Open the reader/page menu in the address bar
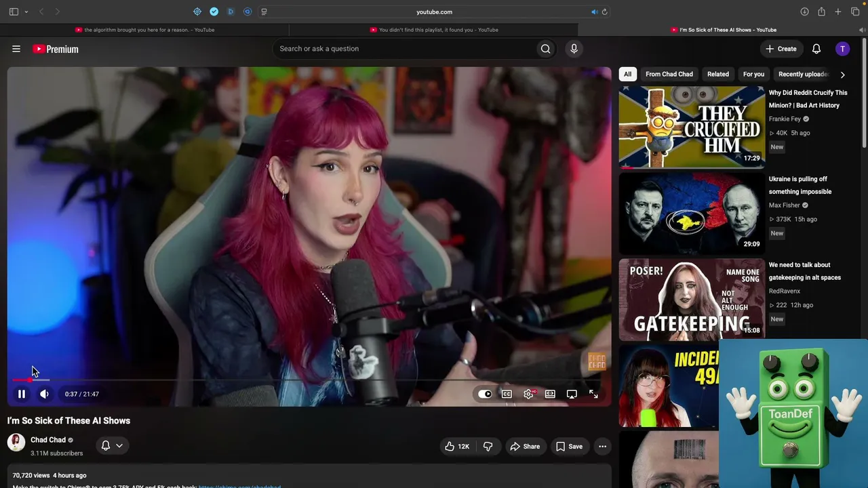The image size is (868, 488). [x=264, y=12]
